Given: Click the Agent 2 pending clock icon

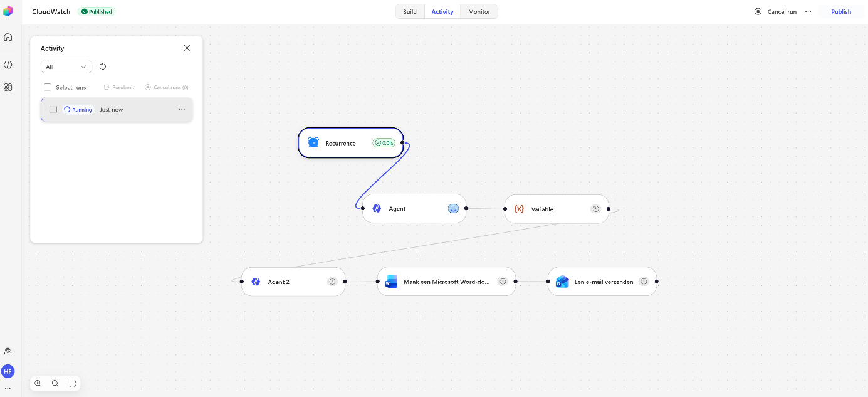Looking at the screenshot, I should click(x=333, y=282).
